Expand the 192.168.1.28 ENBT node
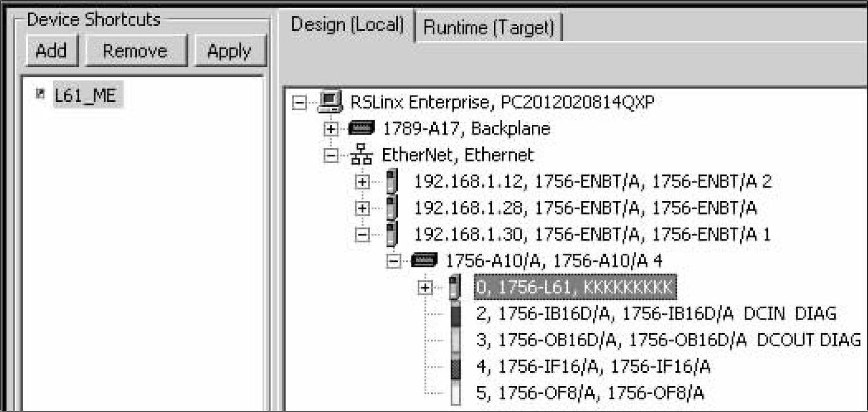Screen dimensions: 868x412 (x=362, y=209)
